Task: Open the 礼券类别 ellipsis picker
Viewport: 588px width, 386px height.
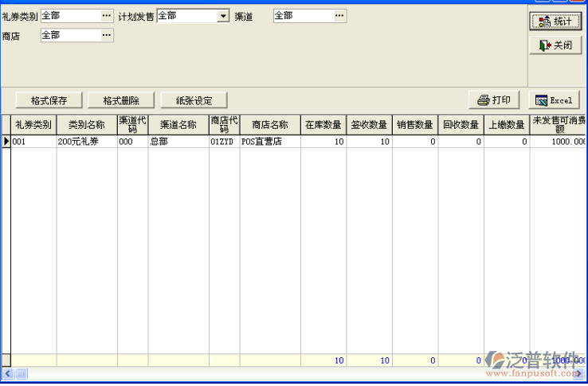Action: coord(107,16)
